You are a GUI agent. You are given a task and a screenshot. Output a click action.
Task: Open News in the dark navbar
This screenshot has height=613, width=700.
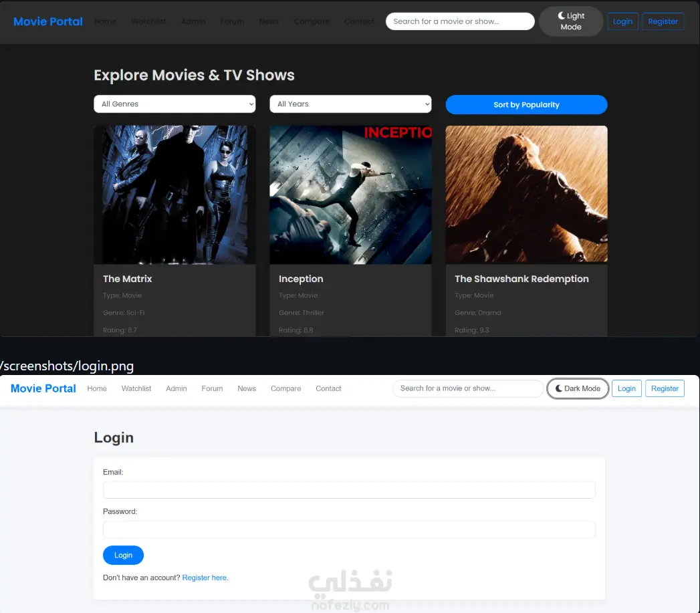point(269,21)
